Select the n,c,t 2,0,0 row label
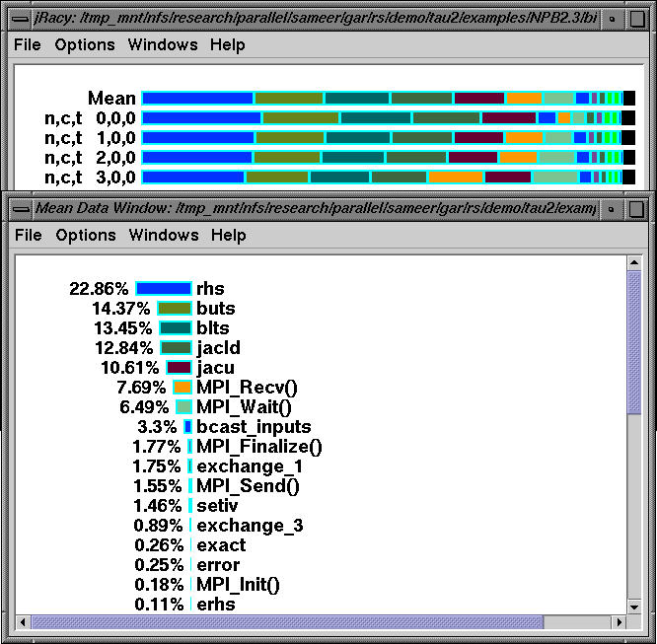 point(90,158)
